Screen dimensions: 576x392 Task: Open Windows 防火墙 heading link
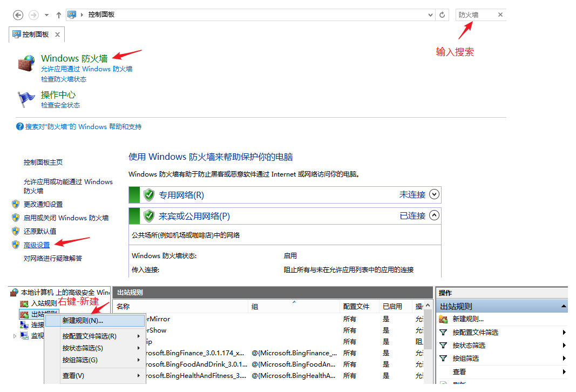click(x=74, y=58)
